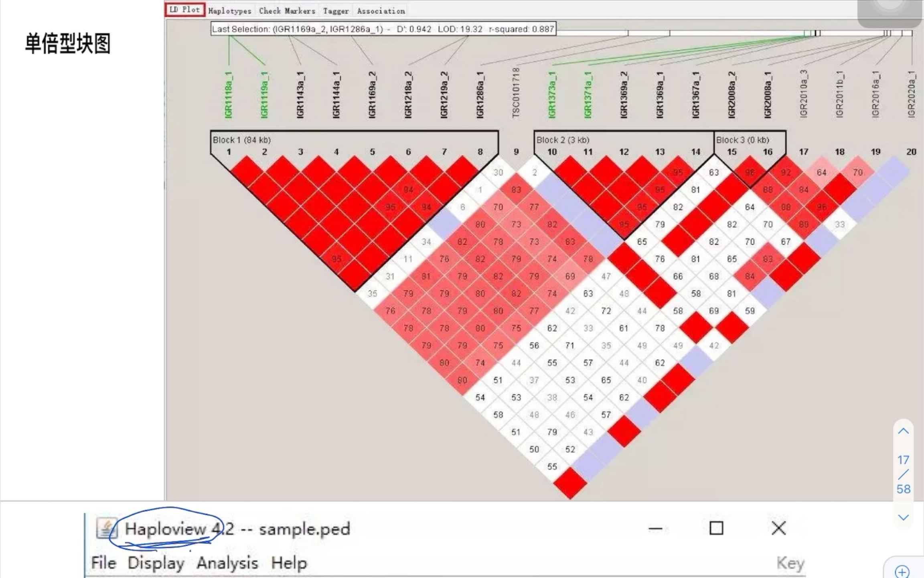Screen dimensions: 924x578
Task: Select marker label IGR2010a_3
Action: 804,94
